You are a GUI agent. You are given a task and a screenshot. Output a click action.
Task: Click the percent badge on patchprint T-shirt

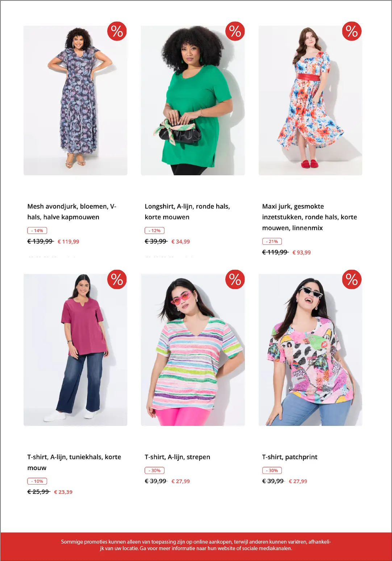click(x=352, y=279)
